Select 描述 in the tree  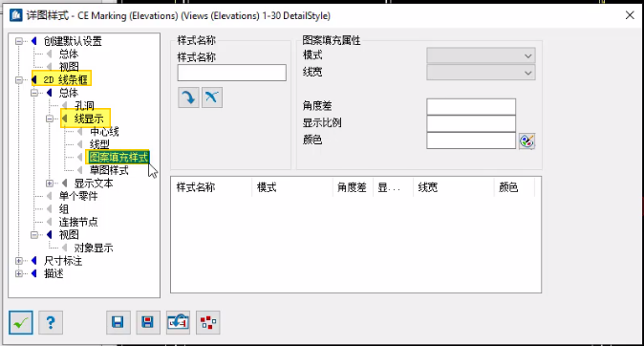(54, 273)
